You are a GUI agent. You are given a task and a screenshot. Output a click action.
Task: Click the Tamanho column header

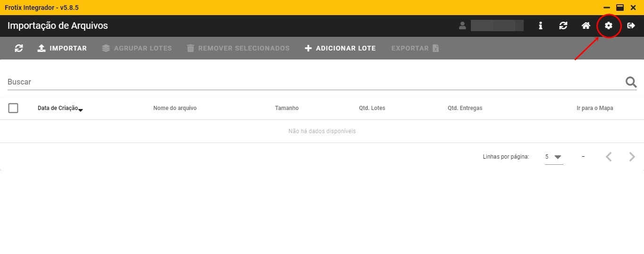(287, 108)
